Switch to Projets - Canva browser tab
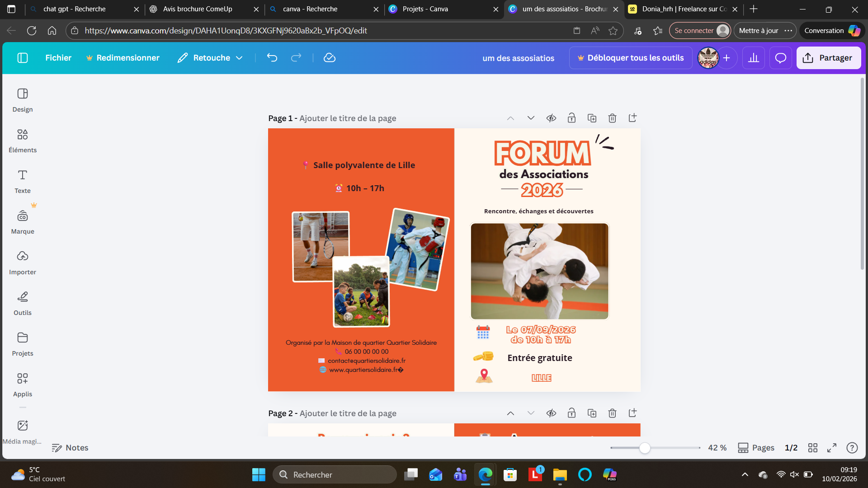The image size is (868, 488). click(x=425, y=9)
